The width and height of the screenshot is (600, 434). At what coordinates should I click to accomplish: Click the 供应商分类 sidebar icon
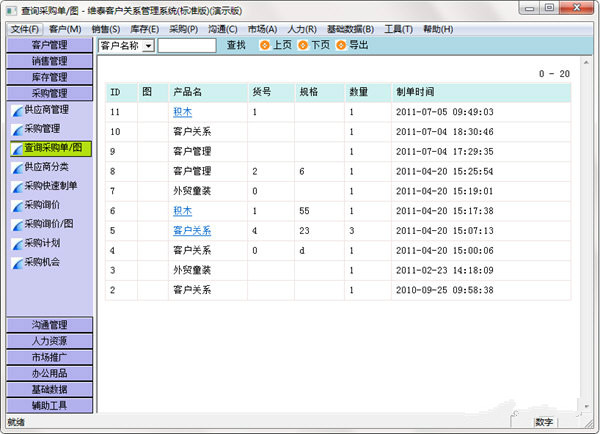(x=18, y=168)
